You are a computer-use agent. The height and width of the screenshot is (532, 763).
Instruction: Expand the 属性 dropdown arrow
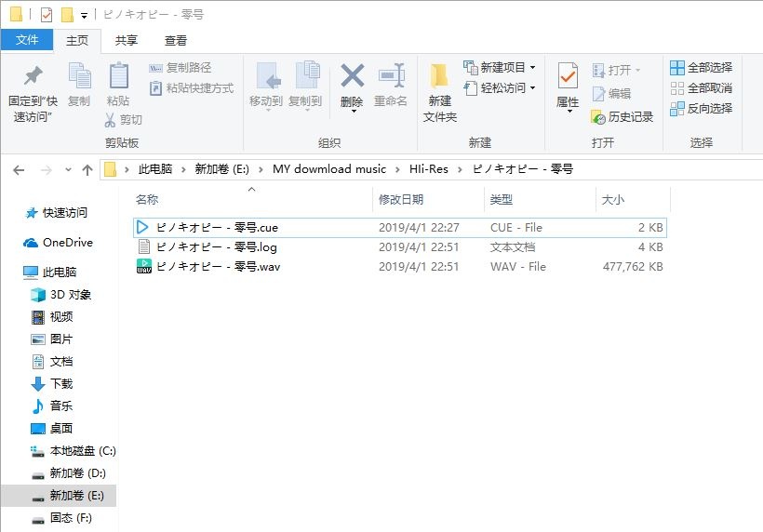pos(569,112)
